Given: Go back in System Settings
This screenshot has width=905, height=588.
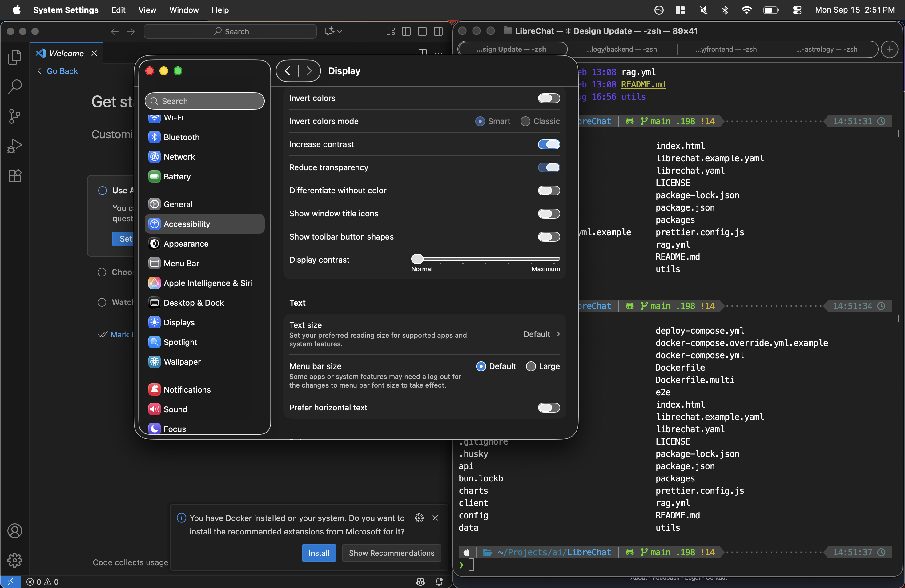Looking at the screenshot, I should coord(288,71).
